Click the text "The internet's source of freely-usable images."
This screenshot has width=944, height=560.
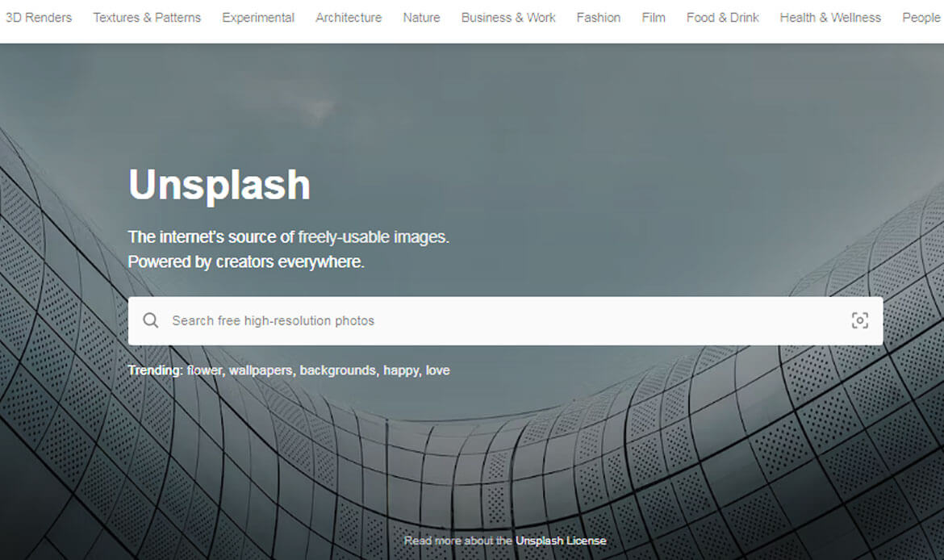point(288,237)
